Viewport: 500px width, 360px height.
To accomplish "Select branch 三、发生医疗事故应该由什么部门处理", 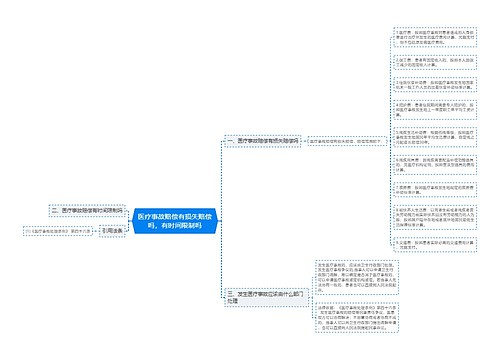I will tap(266, 297).
